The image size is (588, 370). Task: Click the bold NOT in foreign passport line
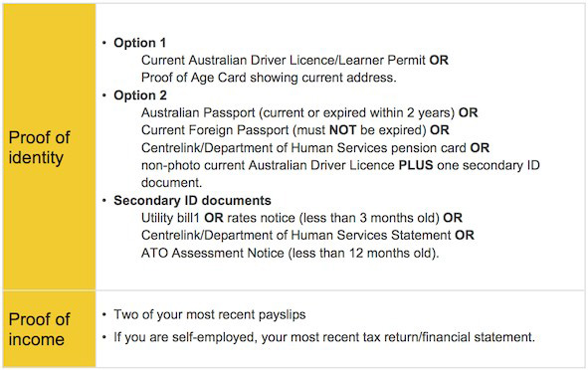[342, 130]
